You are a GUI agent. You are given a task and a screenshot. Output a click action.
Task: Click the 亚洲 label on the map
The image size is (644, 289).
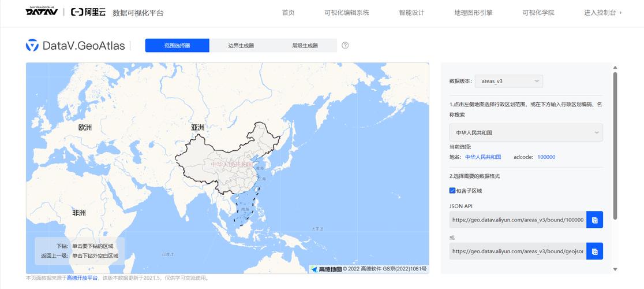point(197,127)
